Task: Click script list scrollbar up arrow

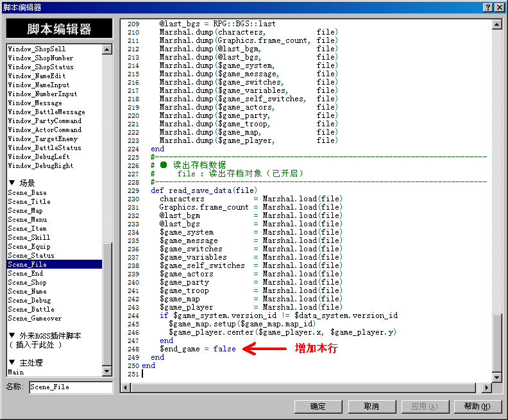Action: point(107,49)
